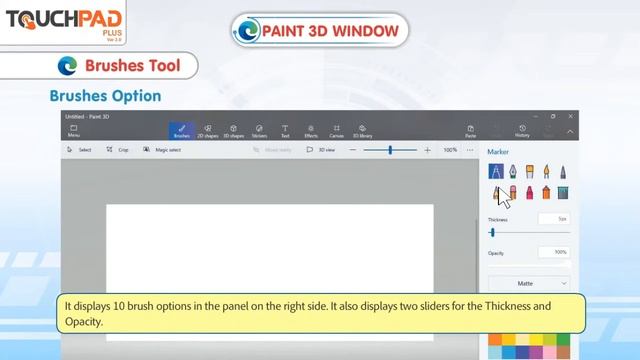Select the Watercolor brush
The width and height of the screenshot is (640, 360).
[546, 171]
